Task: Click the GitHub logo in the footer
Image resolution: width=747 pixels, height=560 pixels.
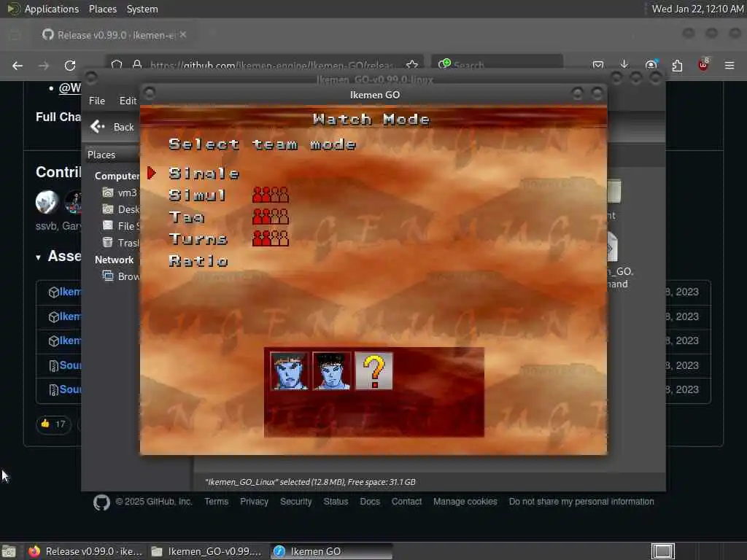Action: click(x=101, y=502)
